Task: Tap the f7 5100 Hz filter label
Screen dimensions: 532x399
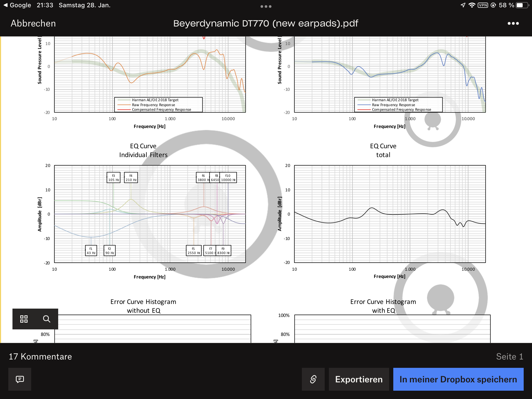Action: (x=210, y=251)
